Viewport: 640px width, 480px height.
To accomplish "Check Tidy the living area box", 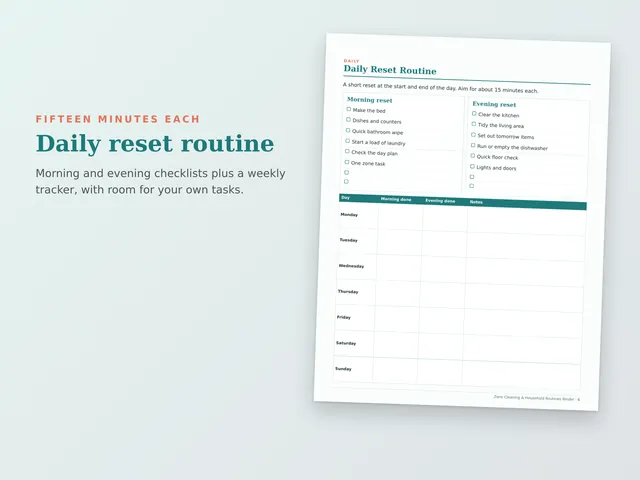I will (x=473, y=124).
